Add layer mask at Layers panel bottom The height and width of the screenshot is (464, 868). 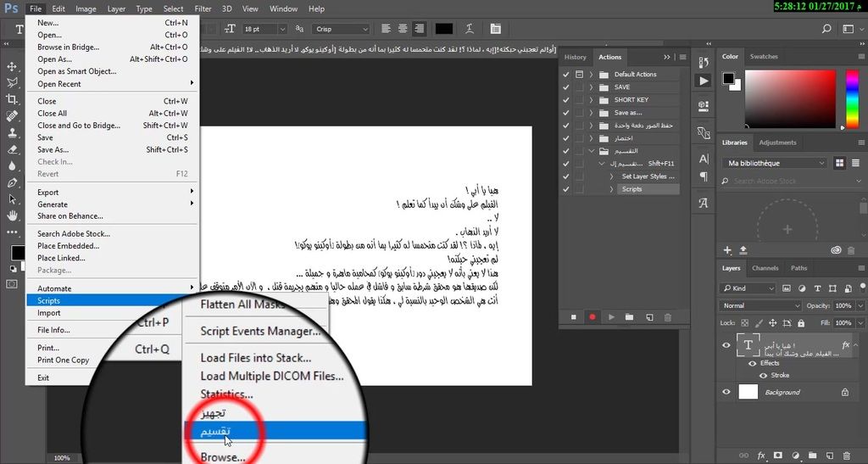click(778, 456)
